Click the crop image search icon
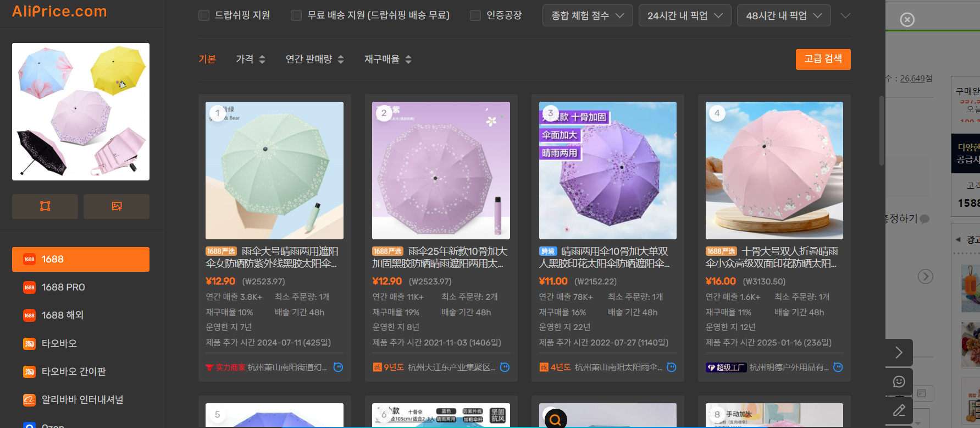 (x=45, y=206)
